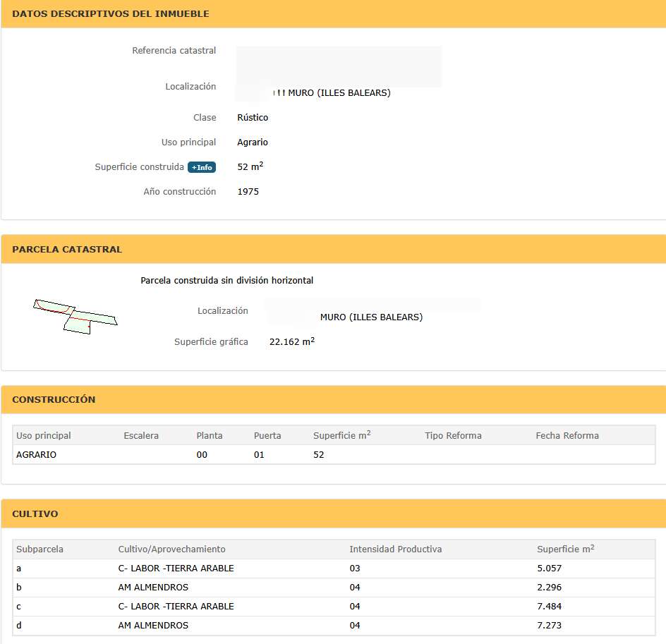Click subparcela a row C- LABOR -TIERRA ARABLE
The height and width of the screenshot is (644, 666).
pyautogui.click(x=334, y=568)
